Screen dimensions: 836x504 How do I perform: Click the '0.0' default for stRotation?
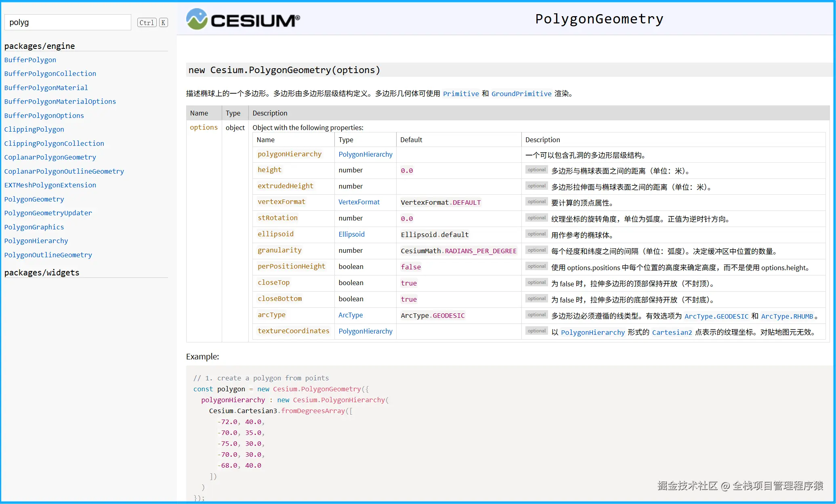point(407,218)
